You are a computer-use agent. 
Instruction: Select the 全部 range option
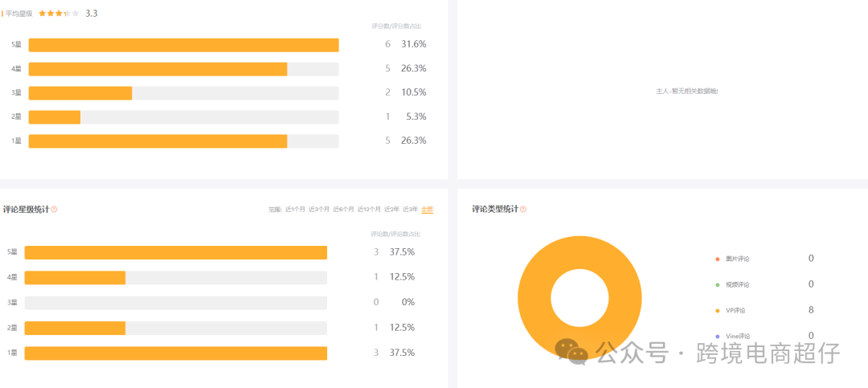pyautogui.click(x=428, y=210)
